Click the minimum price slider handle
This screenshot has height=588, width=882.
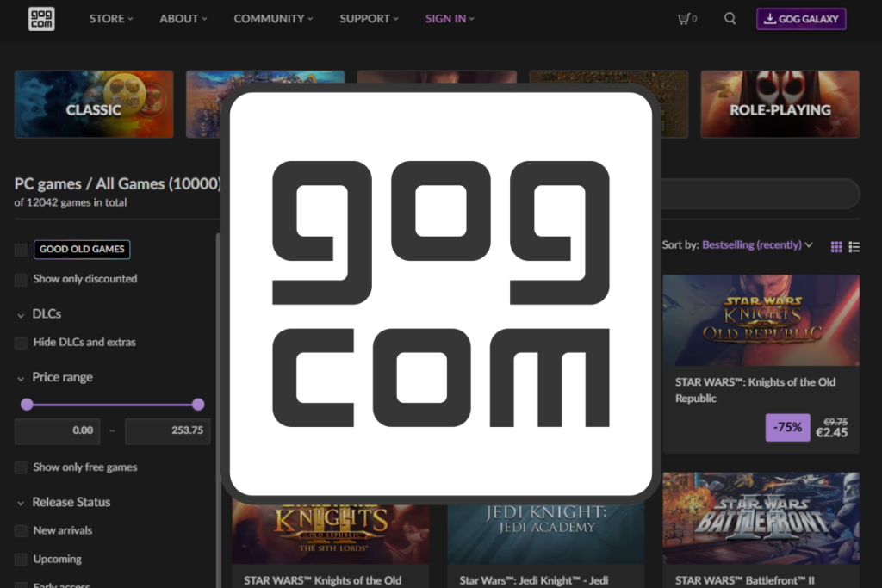tap(27, 404)
